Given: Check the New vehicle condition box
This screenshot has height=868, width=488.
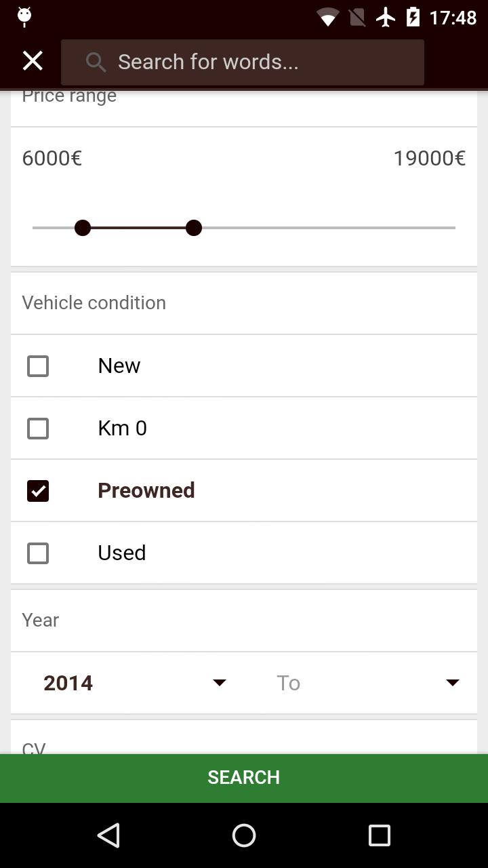Looking at the screenshot, I should [x=38, y=366].
